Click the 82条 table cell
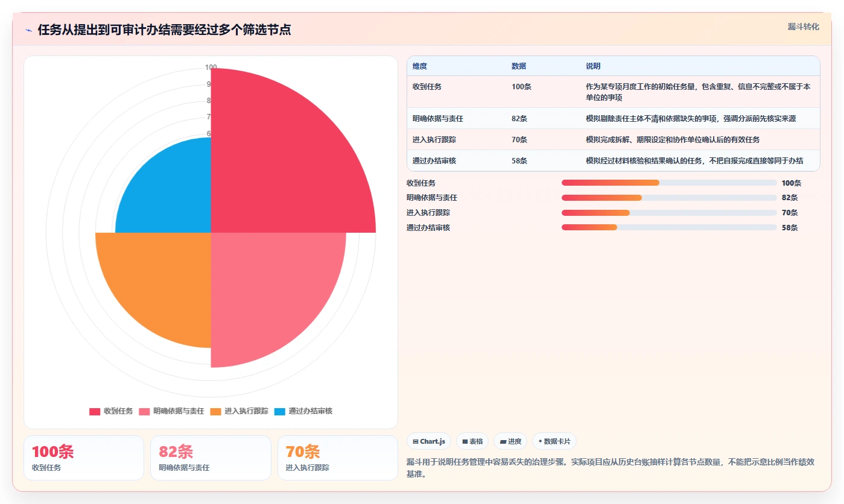Screen dimensions: 844x504 544,118
